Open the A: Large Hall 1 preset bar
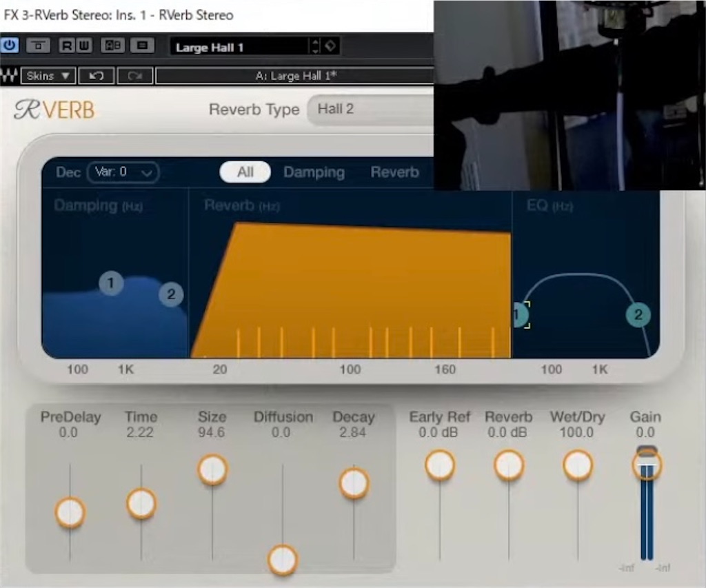This screenshot has height=588, width=706. 294,76
